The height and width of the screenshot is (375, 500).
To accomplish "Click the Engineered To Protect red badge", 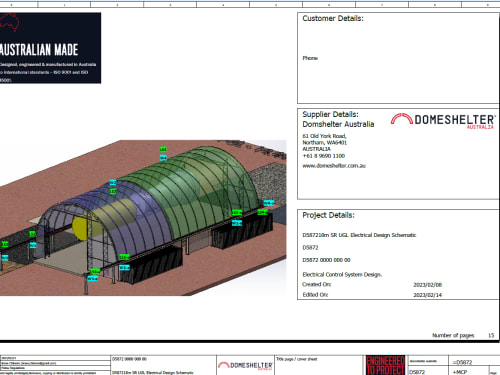I will (385, 365).
